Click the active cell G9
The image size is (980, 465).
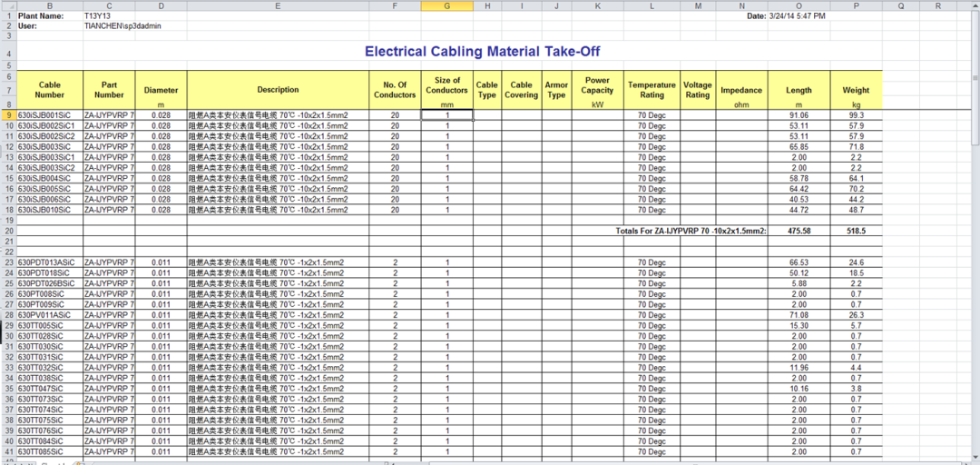[446, 115]
